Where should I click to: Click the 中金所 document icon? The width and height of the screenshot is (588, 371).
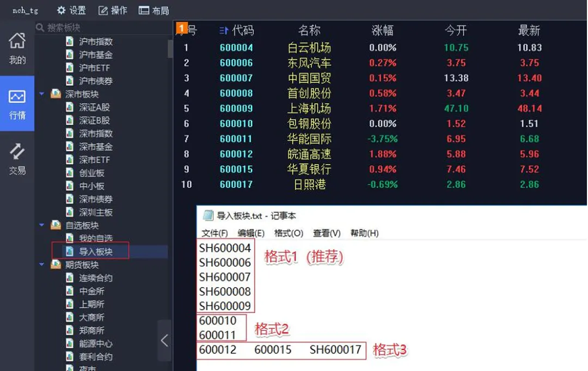(x=70, y=291)
